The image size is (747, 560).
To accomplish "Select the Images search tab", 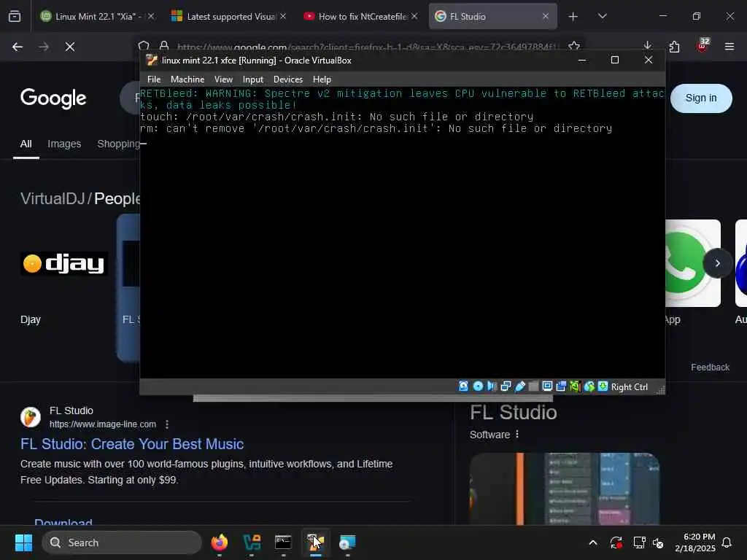I will coord(64,144).
